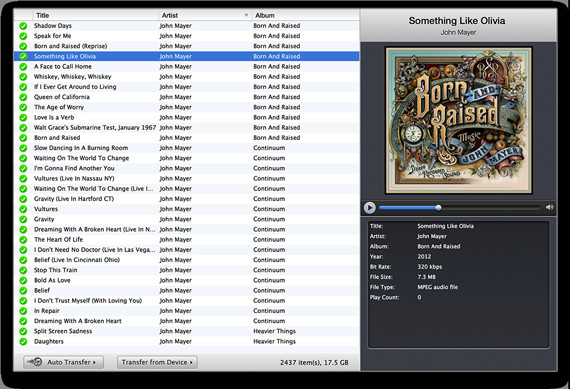Viewport: 570px width, 389px height.
Task: Click the year 2012 value
Action: 424,256
